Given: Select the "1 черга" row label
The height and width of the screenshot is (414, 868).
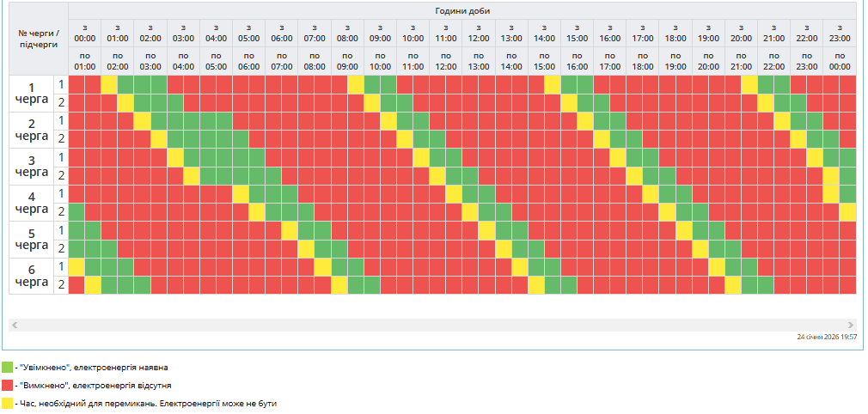Looking at the screenshot, I should (x=32, y=94).
